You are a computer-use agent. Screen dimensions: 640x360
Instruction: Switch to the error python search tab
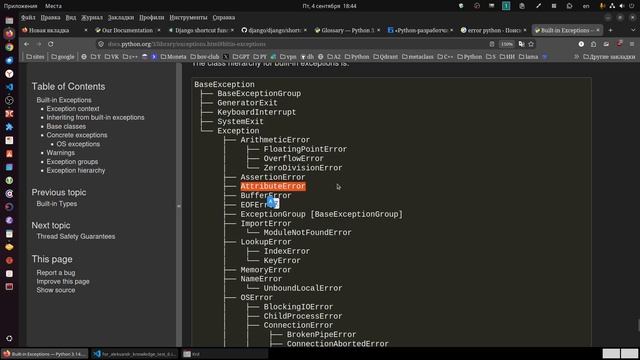493,30
